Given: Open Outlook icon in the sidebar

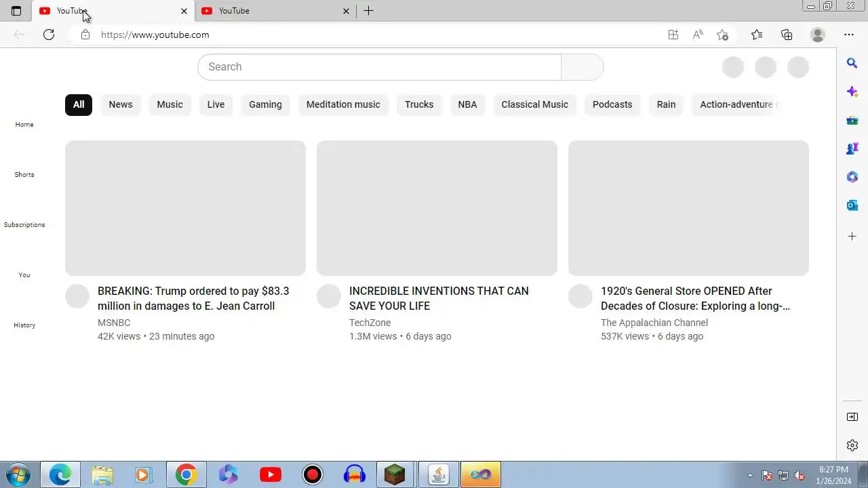Looking at the screenshot, I should tap(852, 205).
